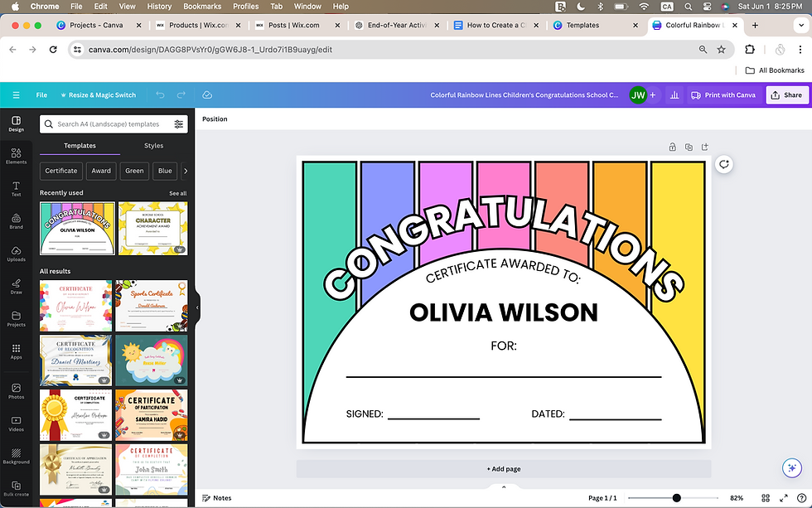Viewport: 812px width, 508px height.
Task: Open grid view of pages
Action: coord(766,498)
